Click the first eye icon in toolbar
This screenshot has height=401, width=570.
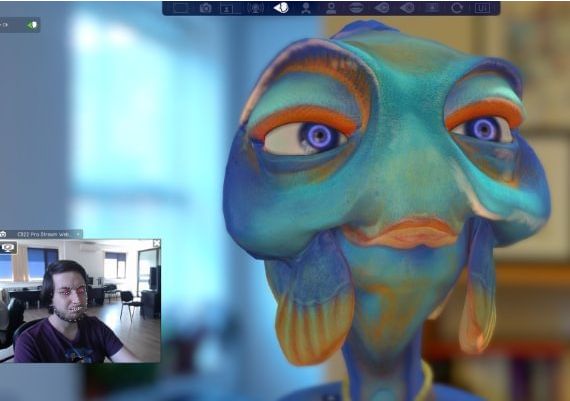point(382,8)
